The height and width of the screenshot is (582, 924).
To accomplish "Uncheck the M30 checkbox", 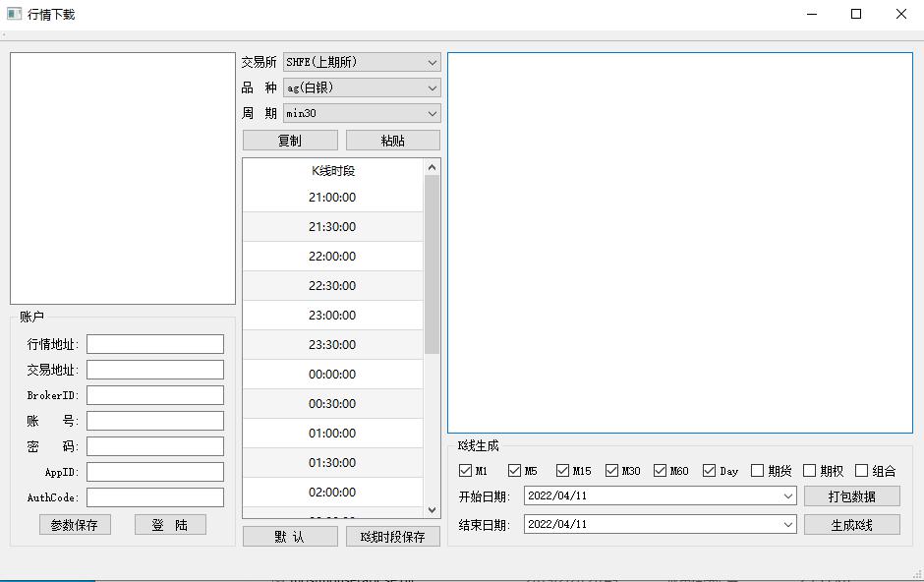I will [612, 471].
